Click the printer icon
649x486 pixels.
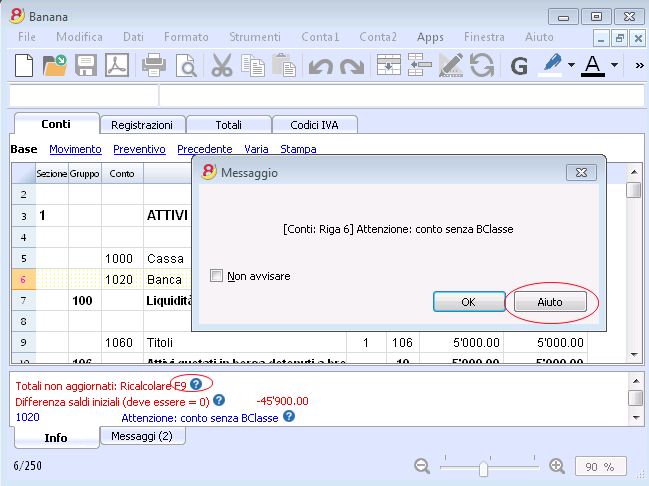point(154,65)
